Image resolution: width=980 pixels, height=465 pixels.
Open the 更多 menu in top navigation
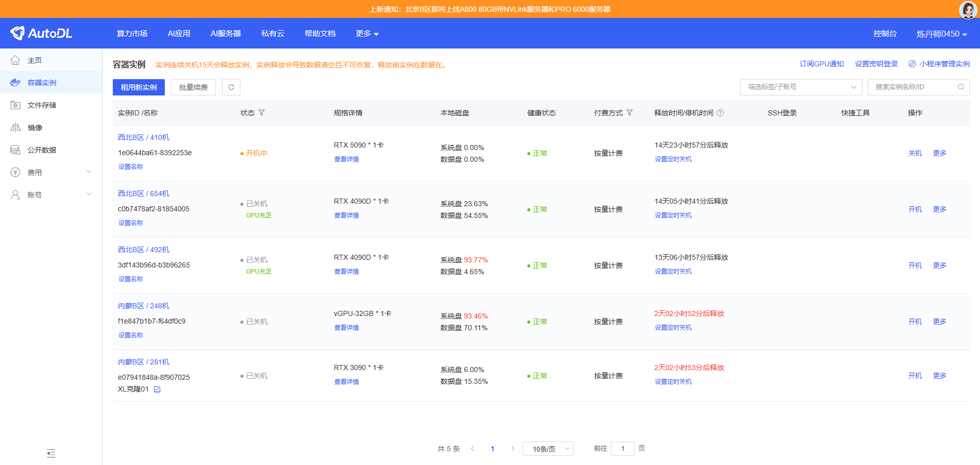coord(367,34)
